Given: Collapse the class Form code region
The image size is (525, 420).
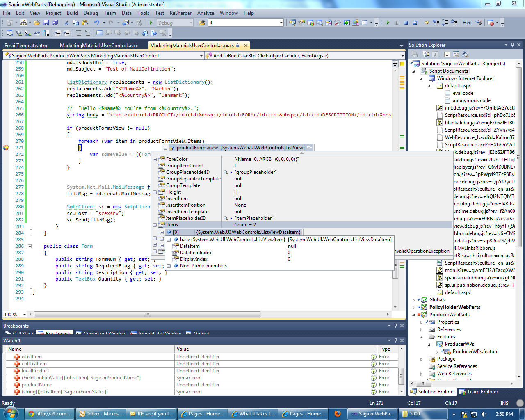Looking at the screenshot, I should point(30,246).
